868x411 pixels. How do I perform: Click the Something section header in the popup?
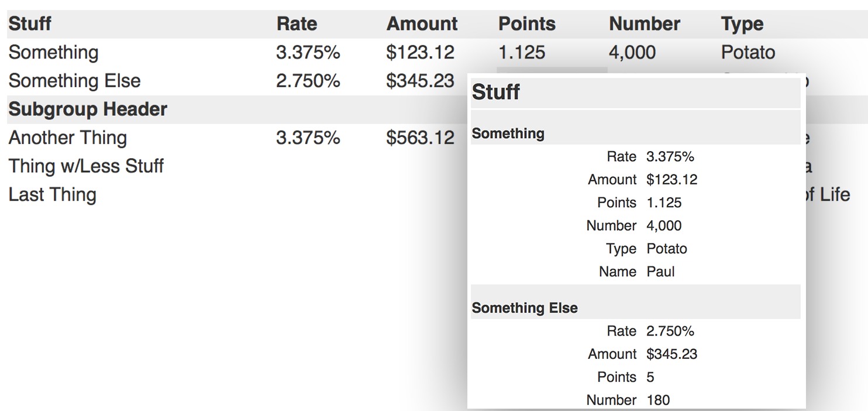508,133
